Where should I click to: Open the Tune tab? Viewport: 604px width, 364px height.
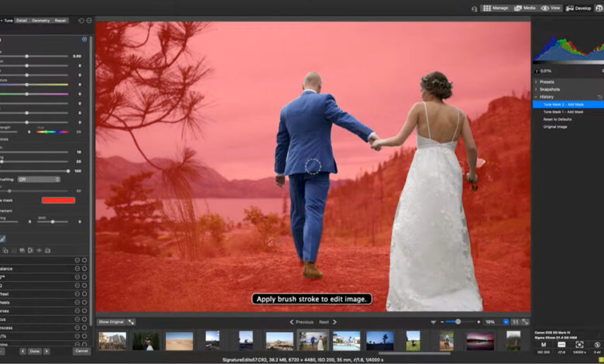coord(8,20)
